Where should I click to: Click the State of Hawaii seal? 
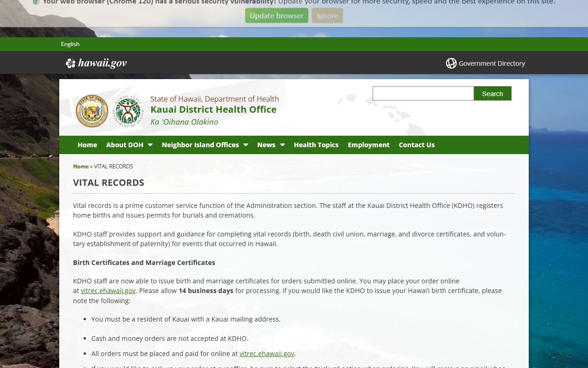tap(92, 111)
